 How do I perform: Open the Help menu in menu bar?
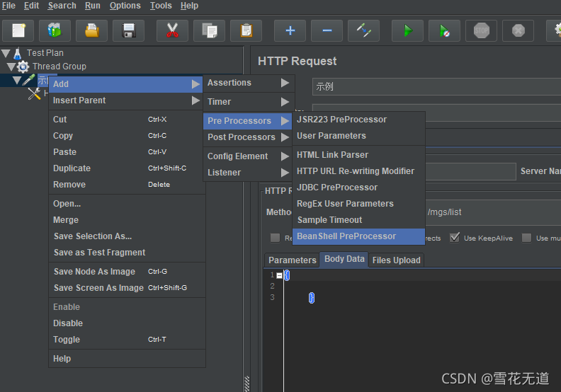189,6
